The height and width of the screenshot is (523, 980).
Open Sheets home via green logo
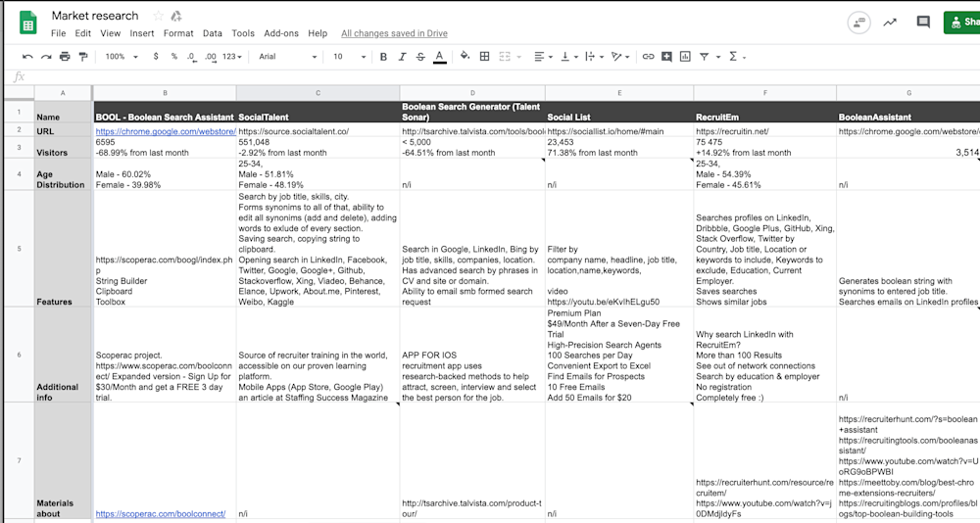point(28,24)
